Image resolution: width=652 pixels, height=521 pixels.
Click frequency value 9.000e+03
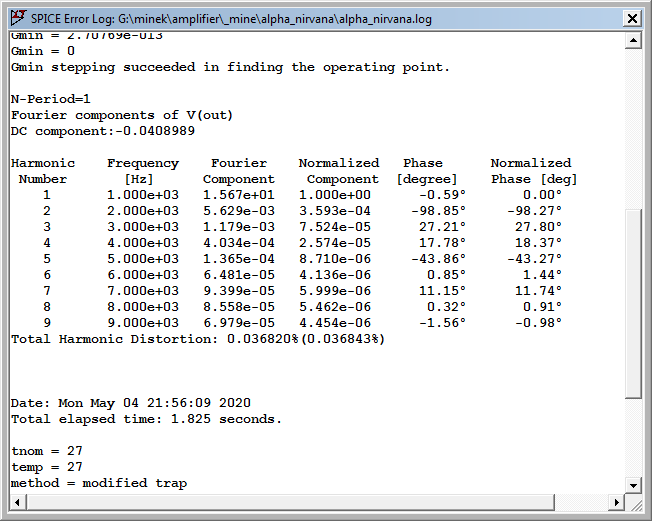(143, 323)
